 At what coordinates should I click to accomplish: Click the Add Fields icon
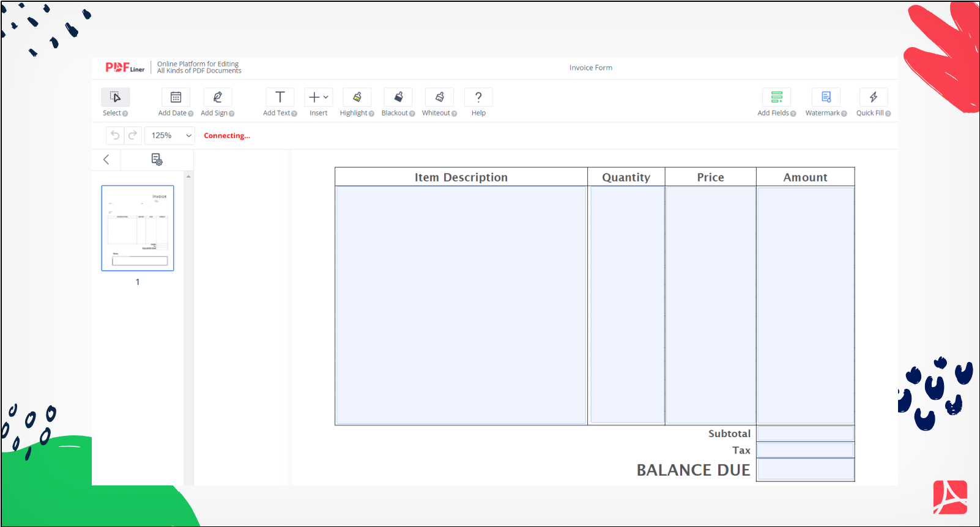pos(776,97)
